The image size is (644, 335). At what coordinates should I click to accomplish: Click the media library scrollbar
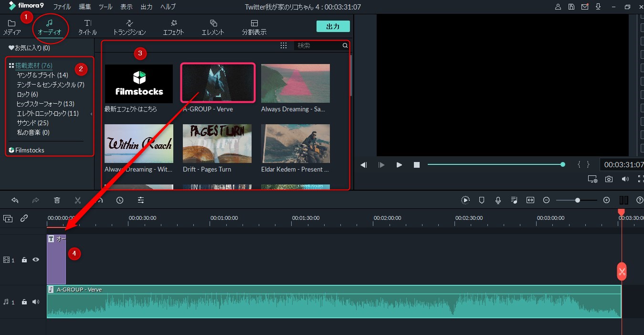(x=351, y=76)
